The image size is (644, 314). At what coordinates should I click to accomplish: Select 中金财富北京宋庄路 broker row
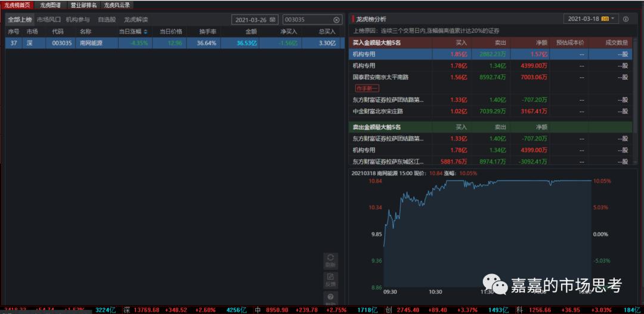click(x=491, y=111)
